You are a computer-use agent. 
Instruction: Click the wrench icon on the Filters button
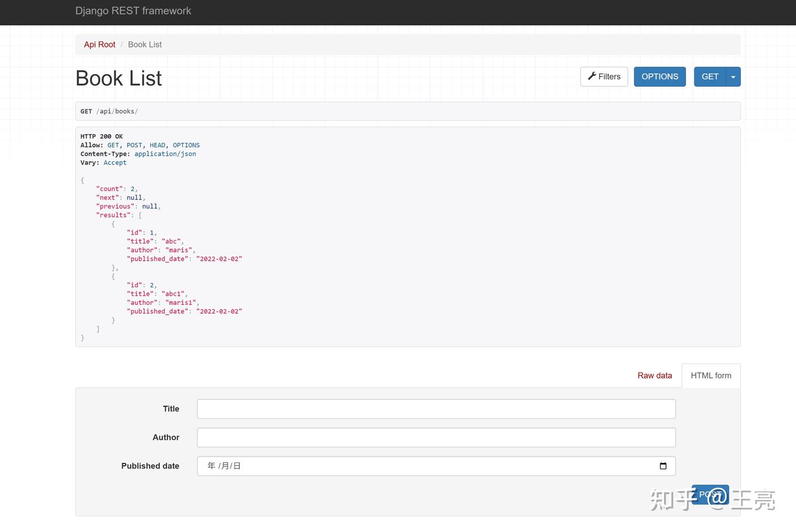[592, 76]
